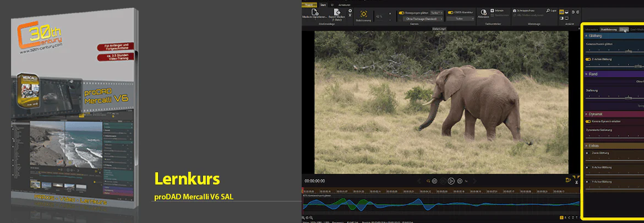This screenshot has width=644, height=223.
Task: Collapse the Glättung section
Action: (586, 36)
